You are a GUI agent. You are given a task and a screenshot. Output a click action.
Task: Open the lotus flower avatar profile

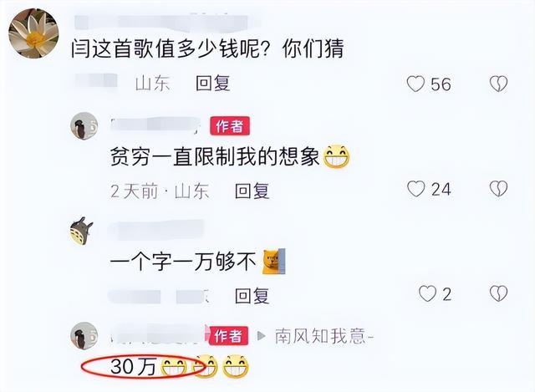(33, 33)
